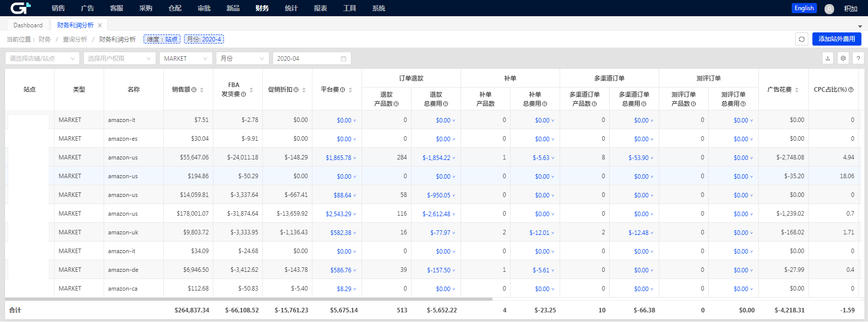Open the 客服 menu
The width and height of the screenshot is (868, 322).
(x=117, y=8)
